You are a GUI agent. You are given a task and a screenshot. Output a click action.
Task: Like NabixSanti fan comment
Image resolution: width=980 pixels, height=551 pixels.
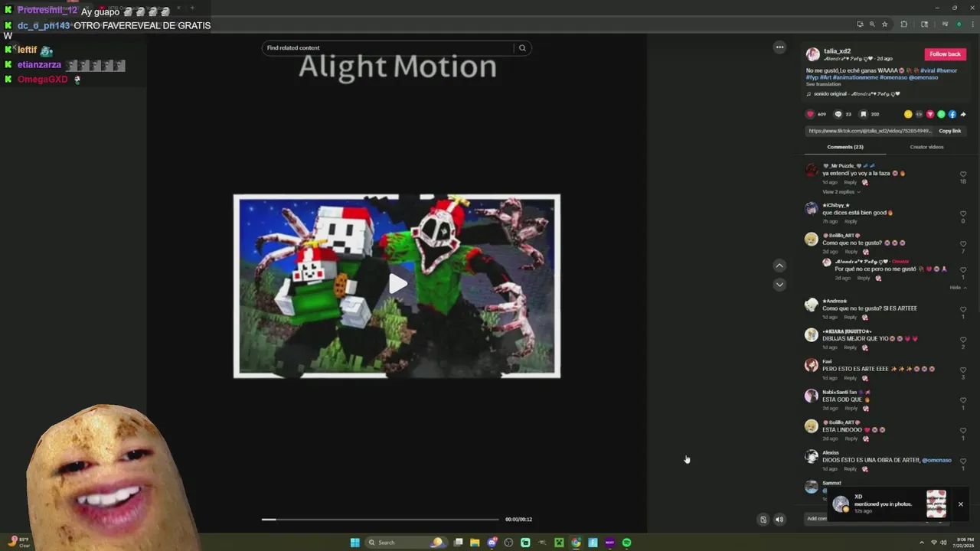(x=963, y=400)
